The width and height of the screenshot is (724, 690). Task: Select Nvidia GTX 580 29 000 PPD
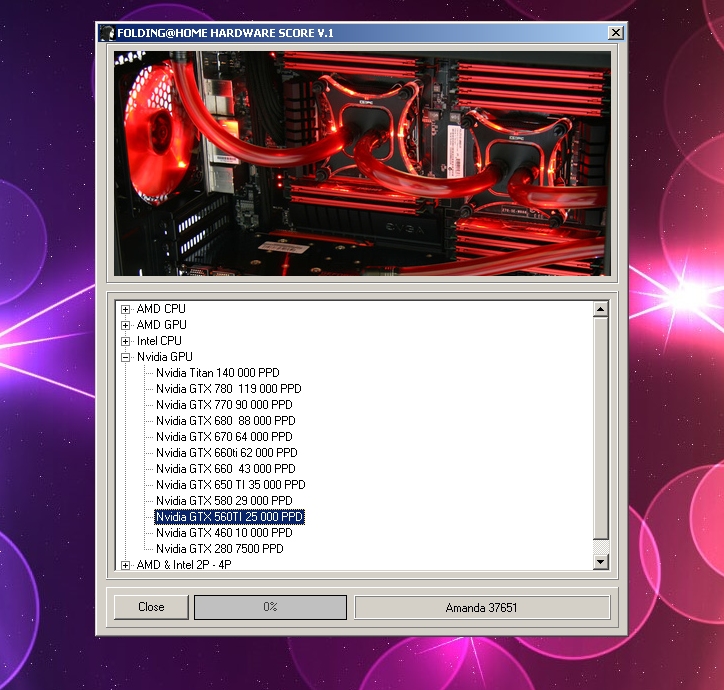pos(224,501)
